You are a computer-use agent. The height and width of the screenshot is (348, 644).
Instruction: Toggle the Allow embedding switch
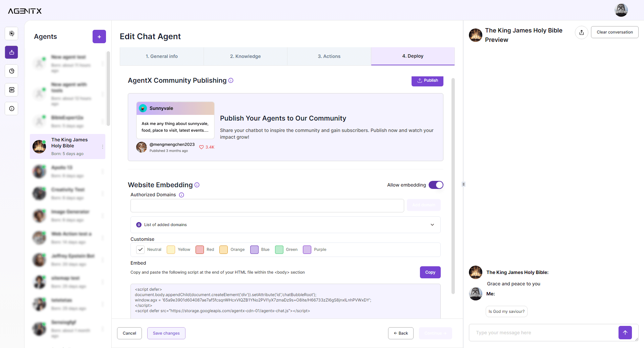tap(436, 185)
